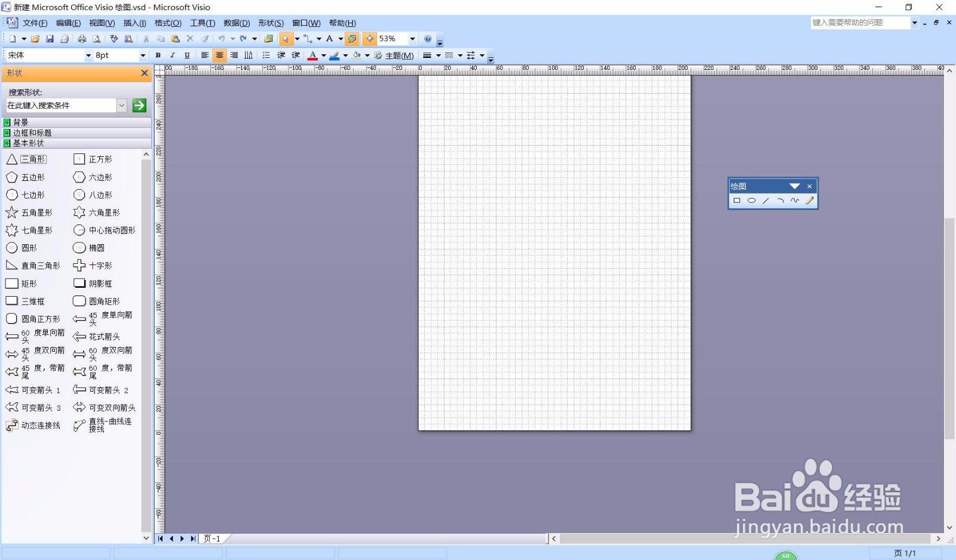
Task: Toggle the highlighted connection points button
Action: [x=353, y=39]
